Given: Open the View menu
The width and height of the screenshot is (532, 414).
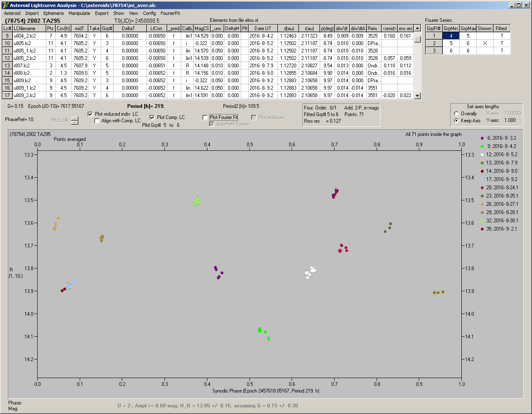Looking at the screenshot, I should (133, 13).
